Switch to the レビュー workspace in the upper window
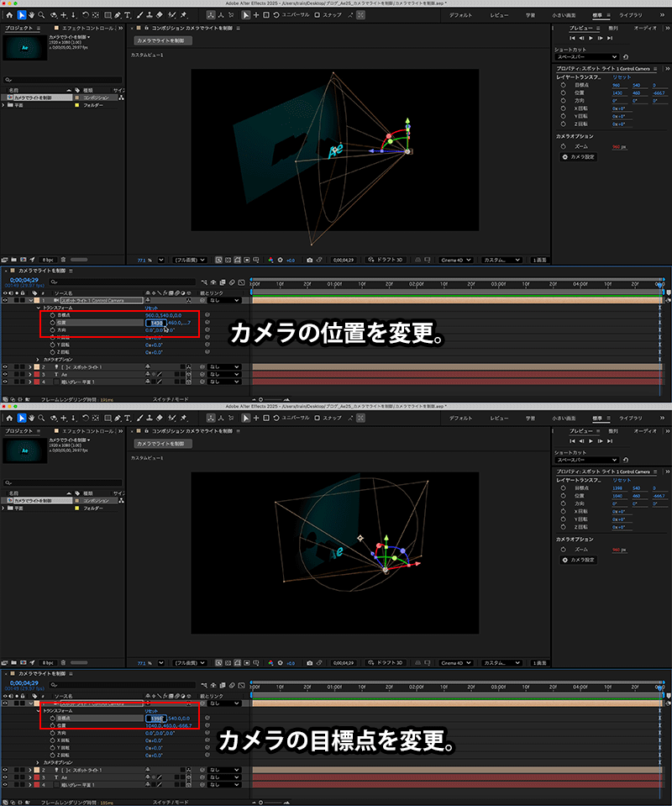 (499, 15)
